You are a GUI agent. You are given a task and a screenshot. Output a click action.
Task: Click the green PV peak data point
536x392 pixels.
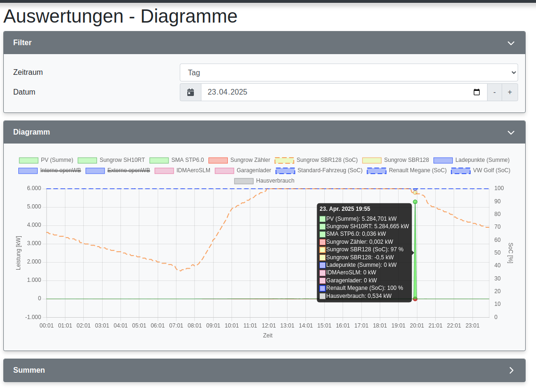(x=415, y=202)
